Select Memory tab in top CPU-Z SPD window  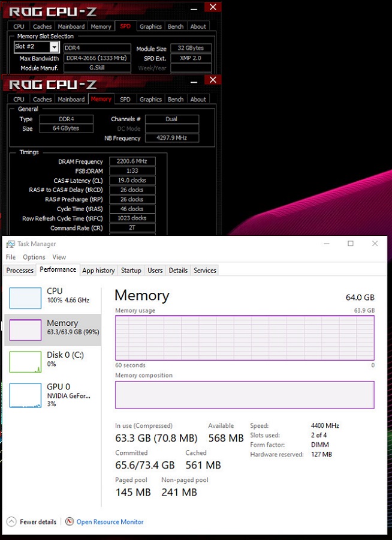tap(101, 26)
